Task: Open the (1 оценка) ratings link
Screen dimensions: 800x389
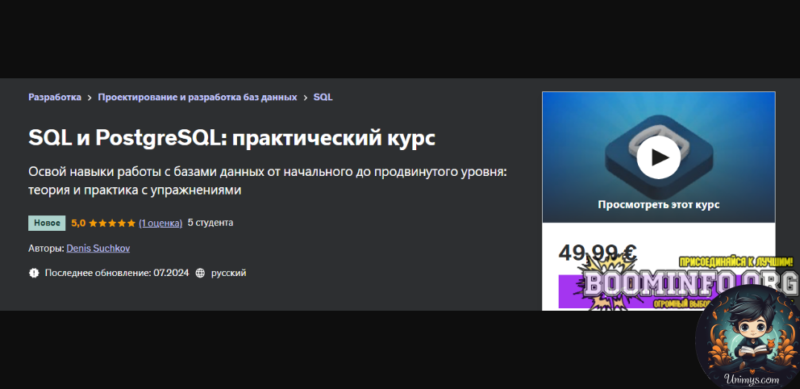Action: coord(160,223)
